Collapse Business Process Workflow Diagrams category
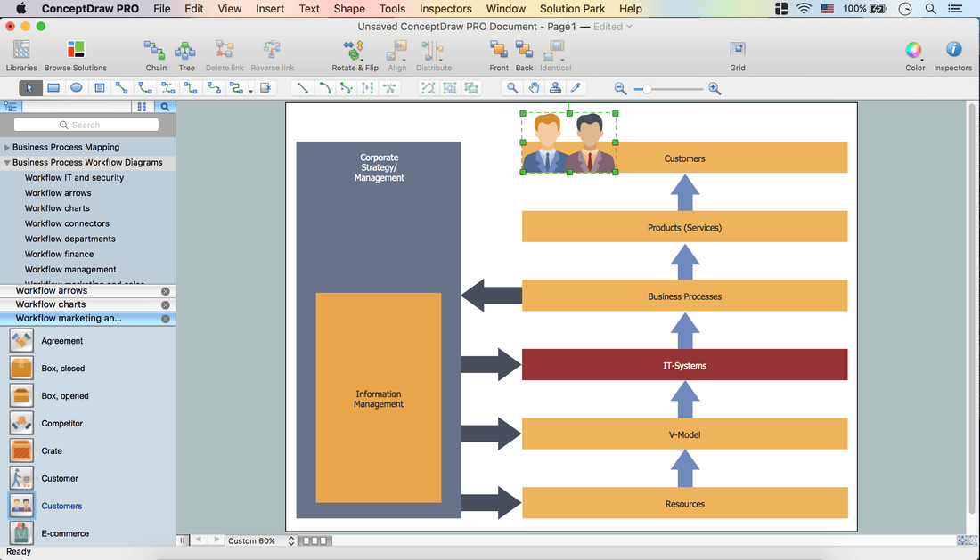This screenshot has height=560, width=980. point(7,163)
